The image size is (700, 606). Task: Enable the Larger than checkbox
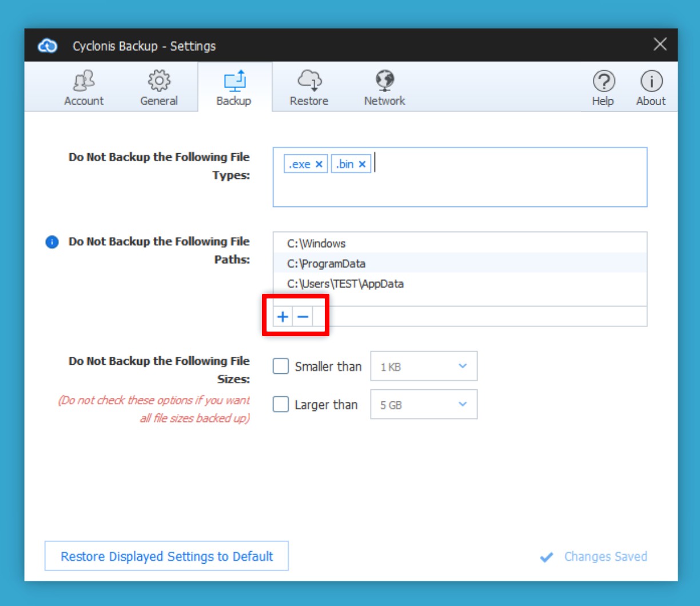tap(281, 405)
